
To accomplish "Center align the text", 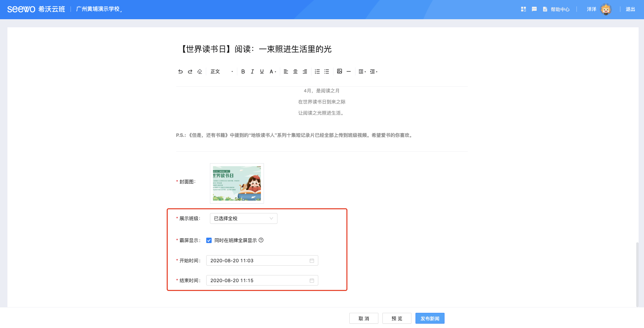I will pyautogui.click(x=295, y=71).
